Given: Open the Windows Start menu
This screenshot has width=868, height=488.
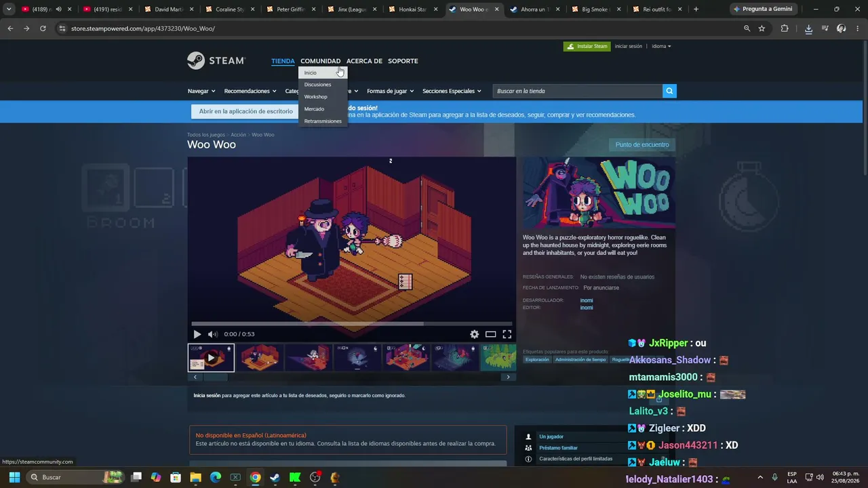Looking at the screenshot, I should coord(14,477).
